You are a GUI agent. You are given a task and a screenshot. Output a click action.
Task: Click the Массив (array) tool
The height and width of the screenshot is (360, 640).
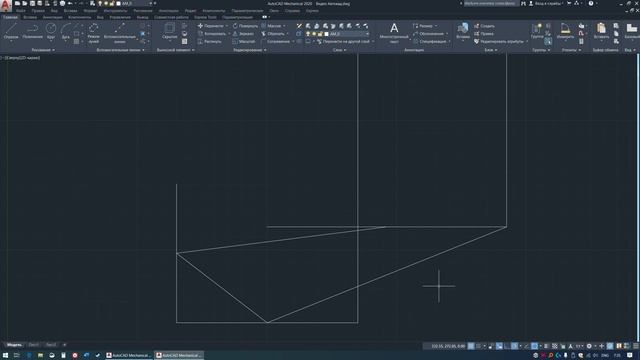[271, 26]
